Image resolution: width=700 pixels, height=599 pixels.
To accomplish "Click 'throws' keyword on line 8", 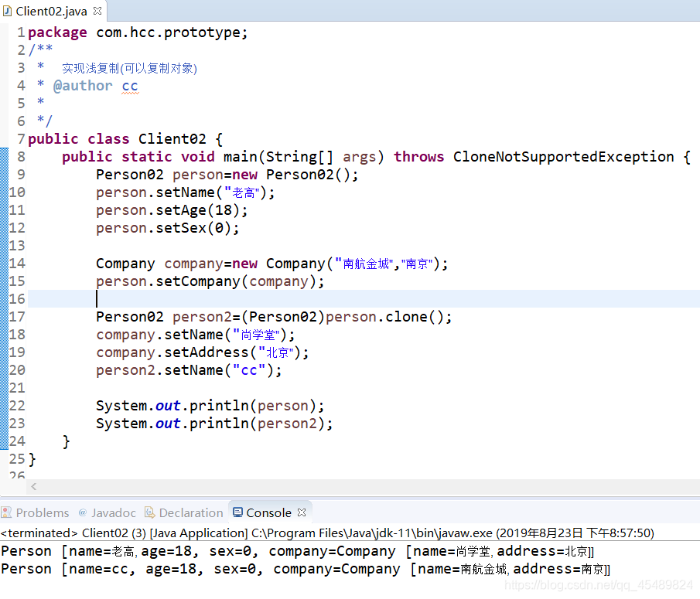I will point(418,157).
